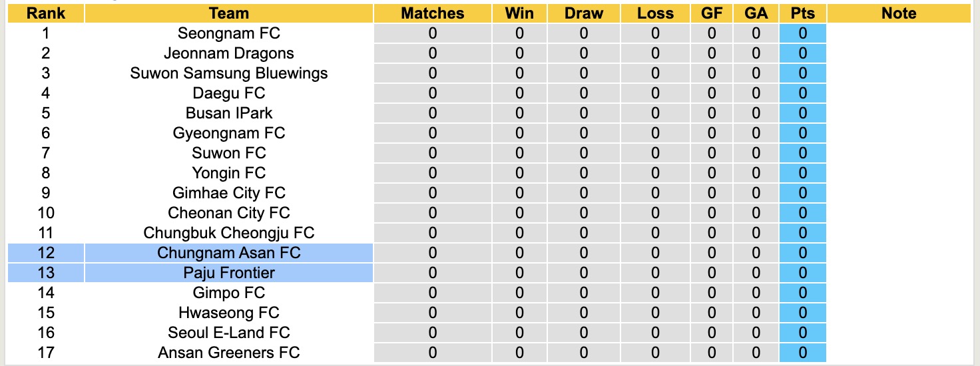This screenshot has width=980, height=366.
Task: Click the highlighted Paju Frontier team
Action: coord(228,273)
